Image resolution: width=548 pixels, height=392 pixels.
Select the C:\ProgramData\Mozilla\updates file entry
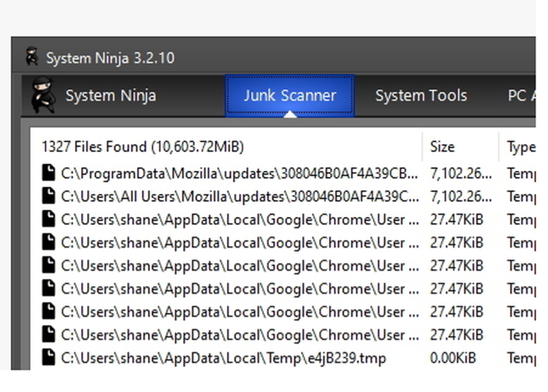[x=239, y=174]
